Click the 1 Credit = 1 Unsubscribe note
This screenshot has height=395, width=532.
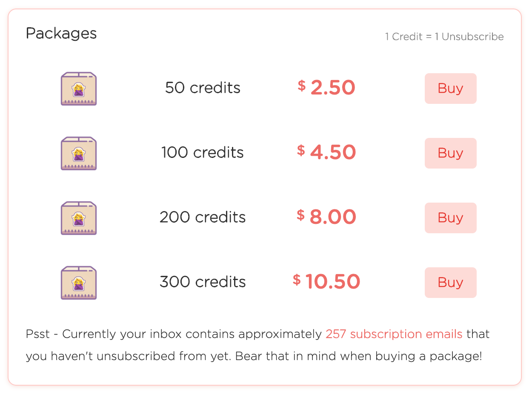[444, 37]
